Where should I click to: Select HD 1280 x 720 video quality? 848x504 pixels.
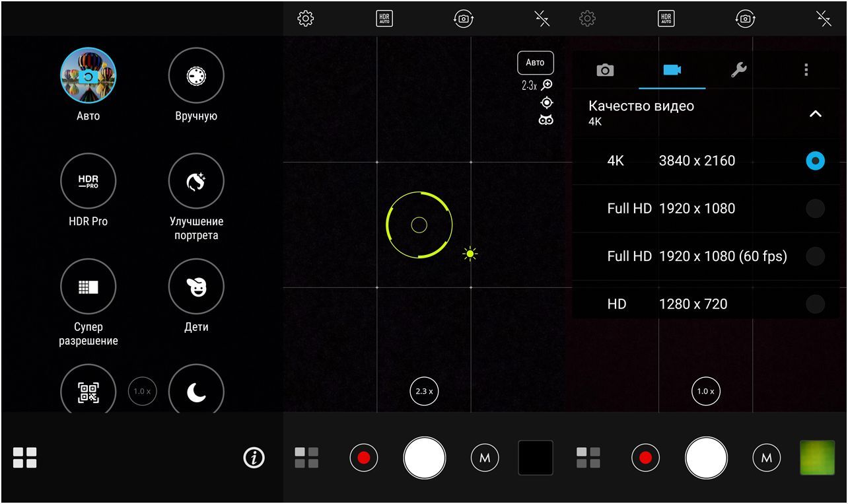tap(815, 304)
